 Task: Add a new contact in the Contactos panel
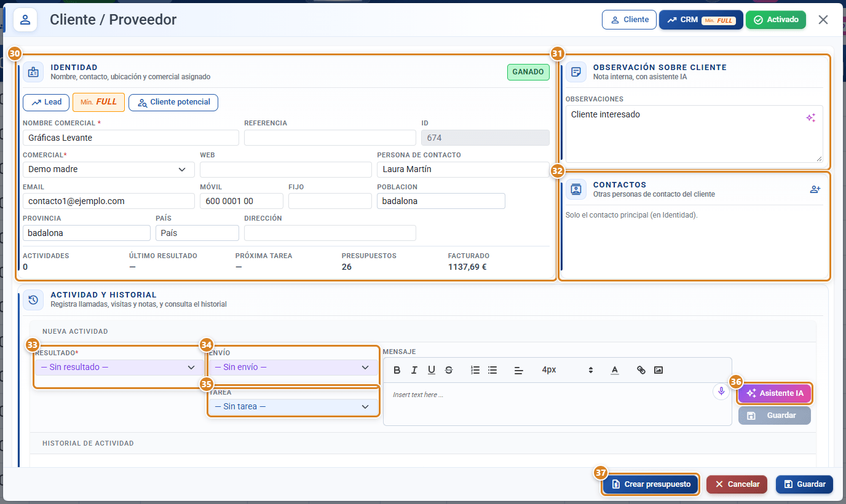[815, 189]
